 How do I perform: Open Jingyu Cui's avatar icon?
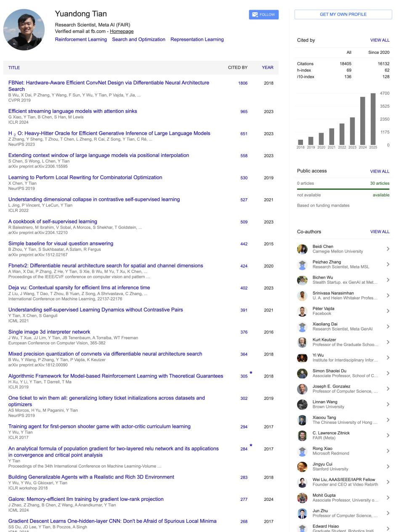(302, 467)
